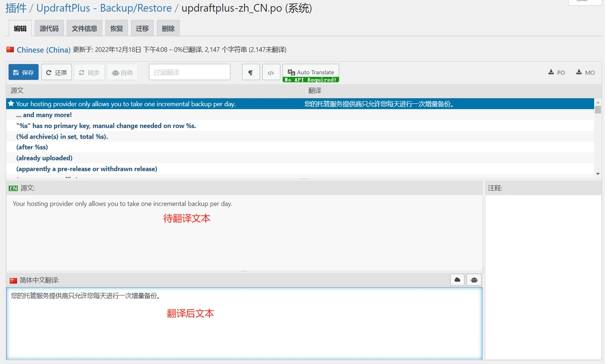Switch to the 文件信息 tab
The width and height of the screenshot is (605, 364).
(84, 28)
